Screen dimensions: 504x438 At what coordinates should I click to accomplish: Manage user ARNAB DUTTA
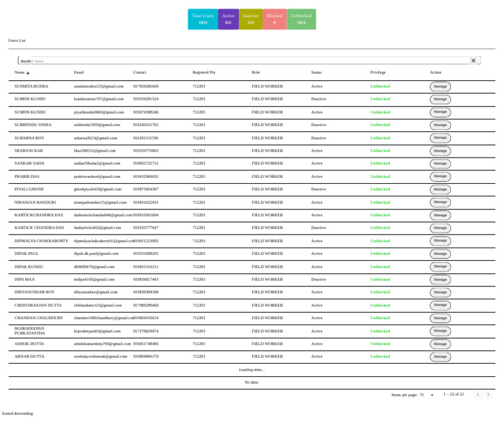(440, 357)
